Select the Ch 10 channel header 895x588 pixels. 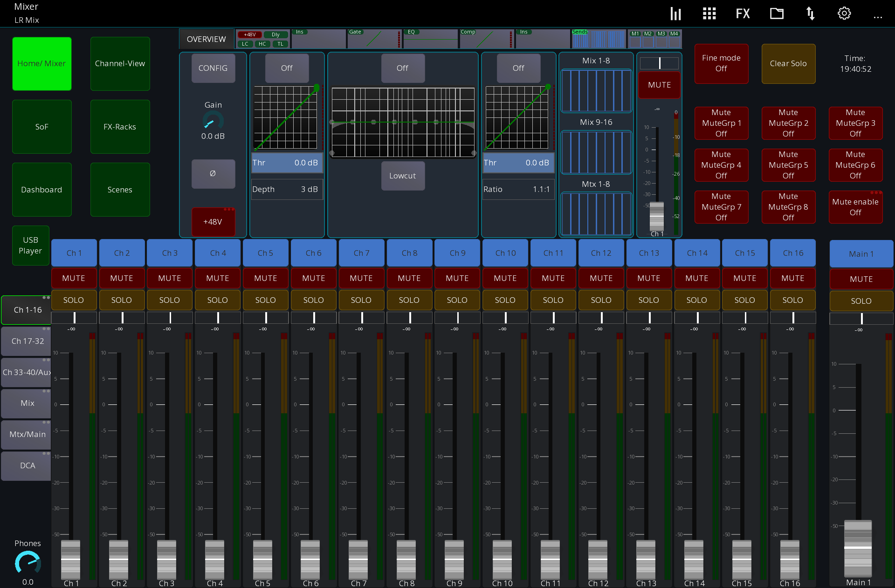coord(505,253)
